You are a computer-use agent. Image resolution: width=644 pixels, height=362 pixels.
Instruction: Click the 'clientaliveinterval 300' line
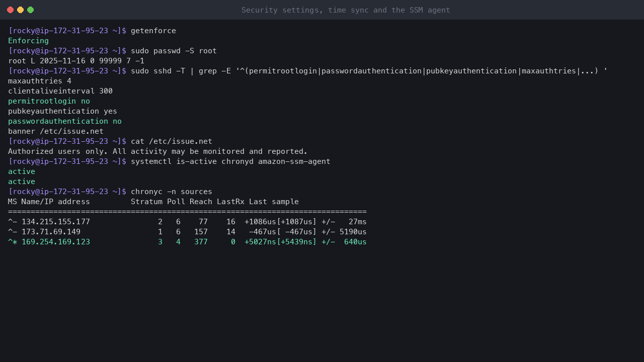[x=60, y=91]
